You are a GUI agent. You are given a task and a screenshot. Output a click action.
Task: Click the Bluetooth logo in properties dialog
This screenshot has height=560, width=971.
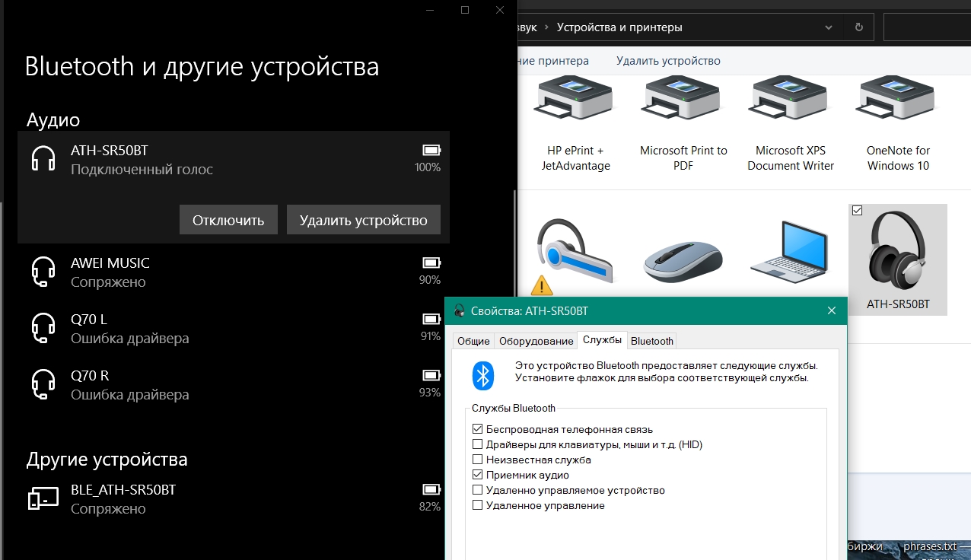(483, 375)
